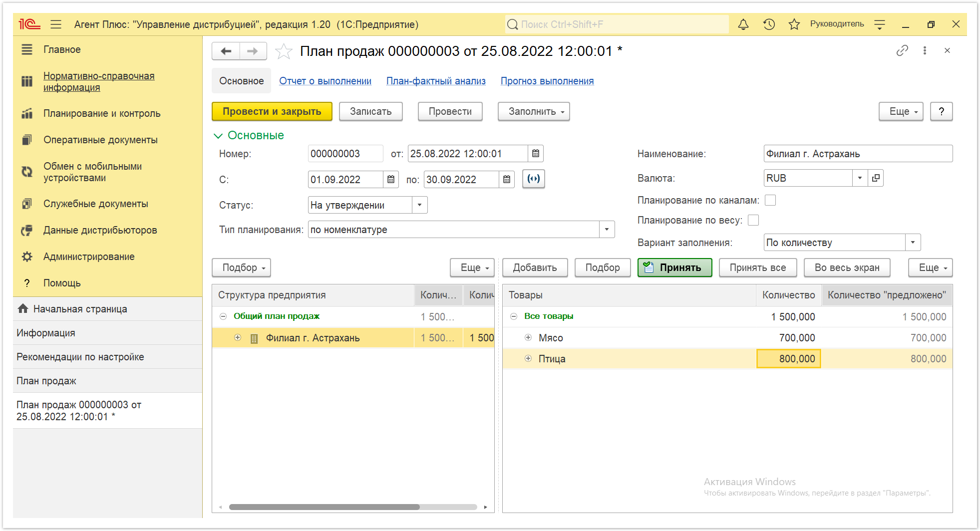
Task: Click the search field Поиск Ctrl+Shift+F
Action: 617,24
